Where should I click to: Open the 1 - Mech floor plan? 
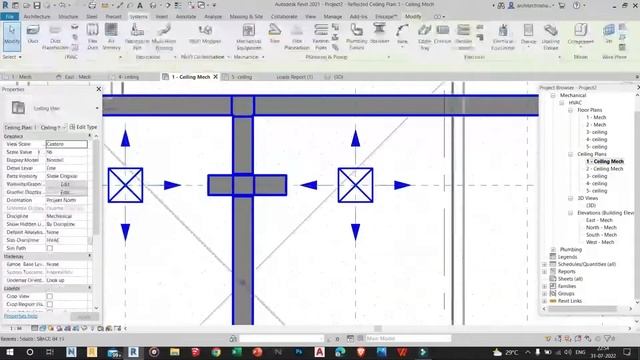pyautogui.click(x=596, y=118)
